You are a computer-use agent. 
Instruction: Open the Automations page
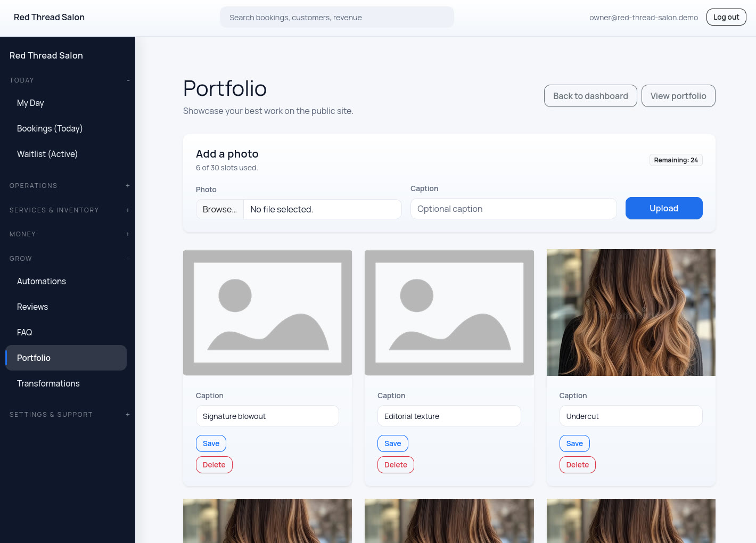click(x=42, y=281)
